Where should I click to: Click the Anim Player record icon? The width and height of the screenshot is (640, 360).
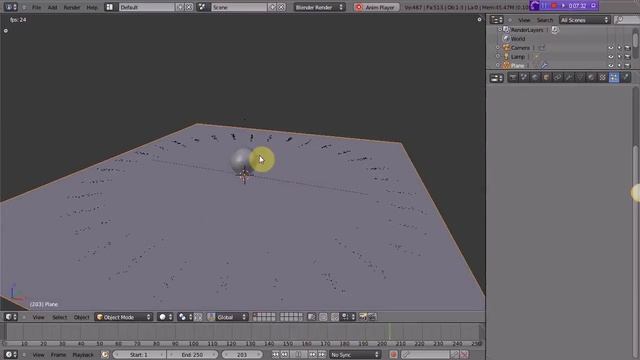coord(359,7)
